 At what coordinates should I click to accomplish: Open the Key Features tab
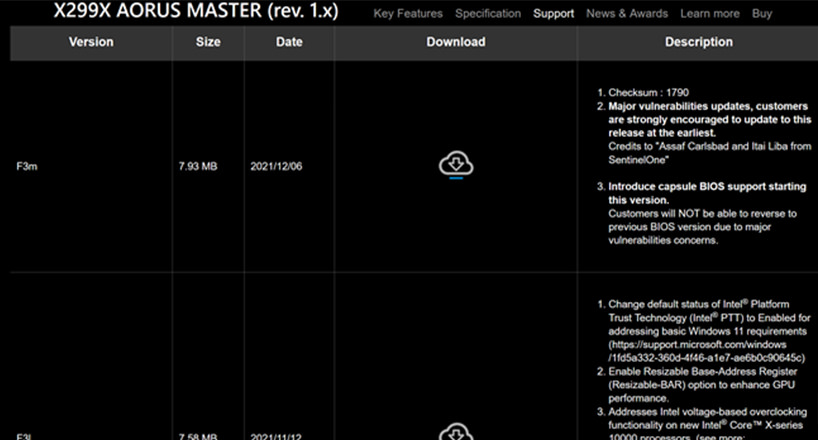[408, 14]
